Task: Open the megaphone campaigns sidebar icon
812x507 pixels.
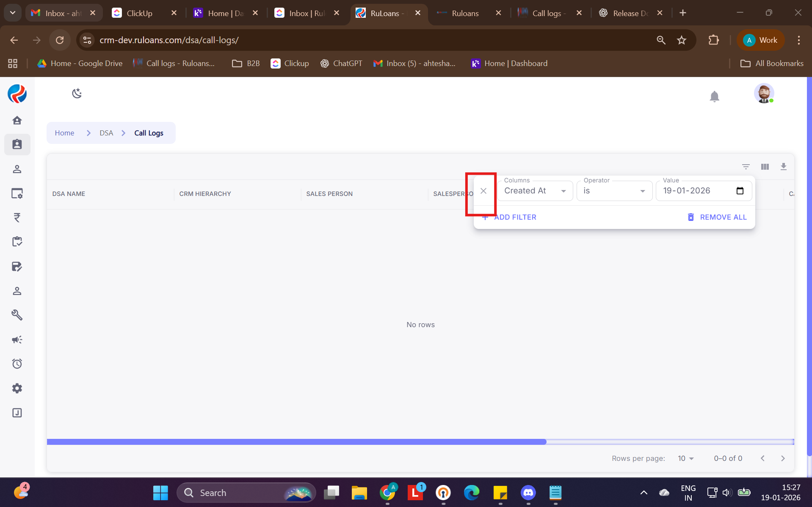Action: tap(17, 340)
